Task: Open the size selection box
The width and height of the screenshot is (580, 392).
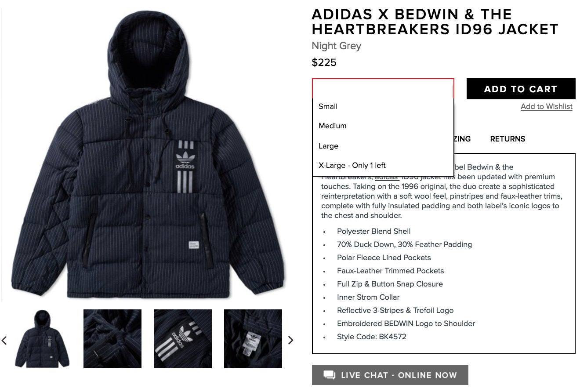Action: pyautogui.click(x=383, y=89)
